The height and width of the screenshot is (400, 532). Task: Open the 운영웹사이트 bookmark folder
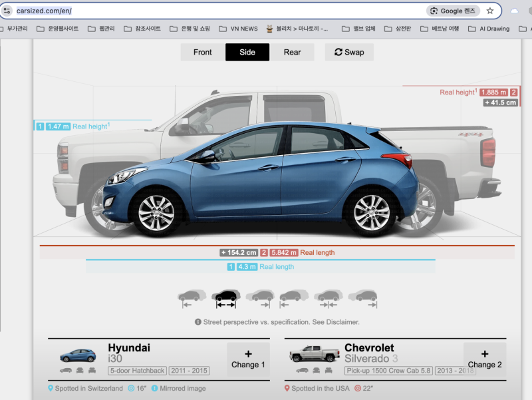(x=58, y=29)
